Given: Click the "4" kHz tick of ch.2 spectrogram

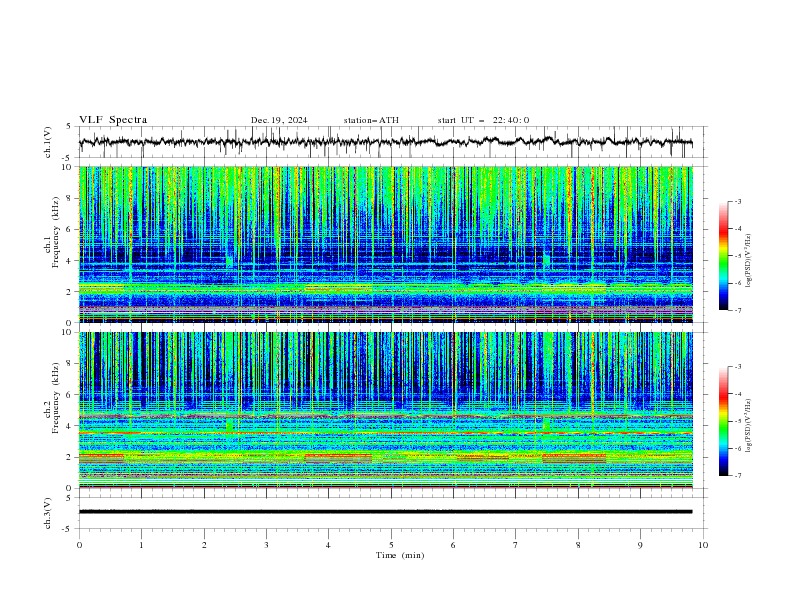Looking at the screenshot, I should 69,426.
